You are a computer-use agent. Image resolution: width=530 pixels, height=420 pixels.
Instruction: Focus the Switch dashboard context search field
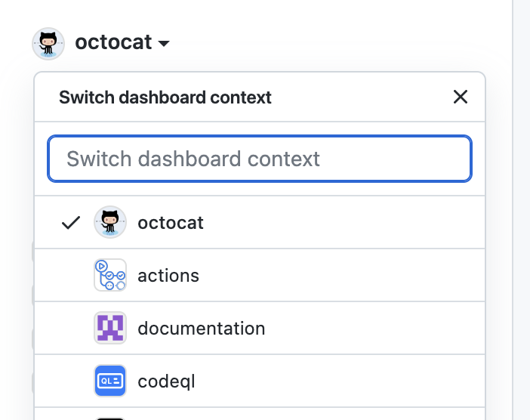point(260,159)
